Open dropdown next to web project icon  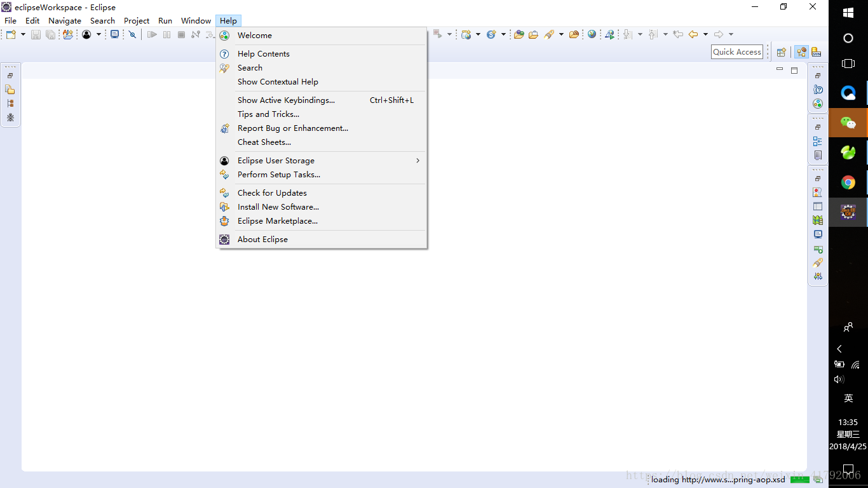[478, 34]
